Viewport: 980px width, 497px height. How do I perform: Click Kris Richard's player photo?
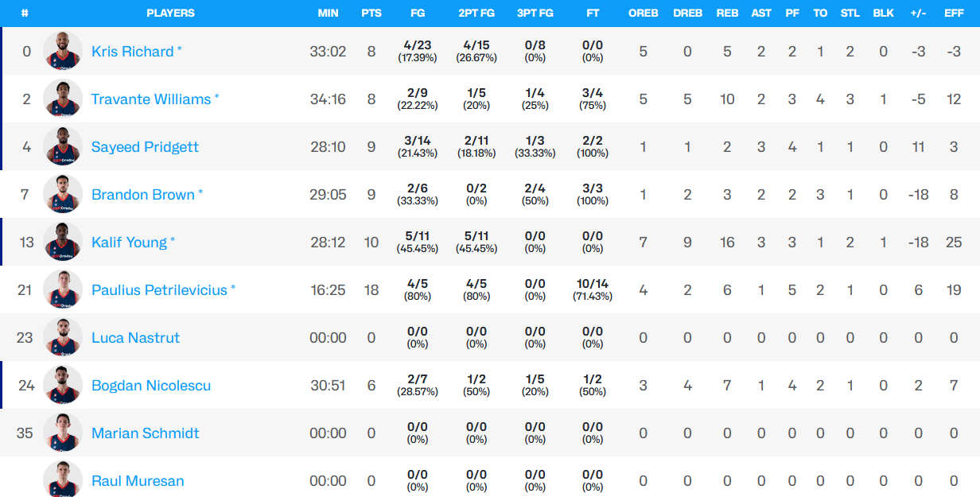pyautogui.click(x=63, y=51)
